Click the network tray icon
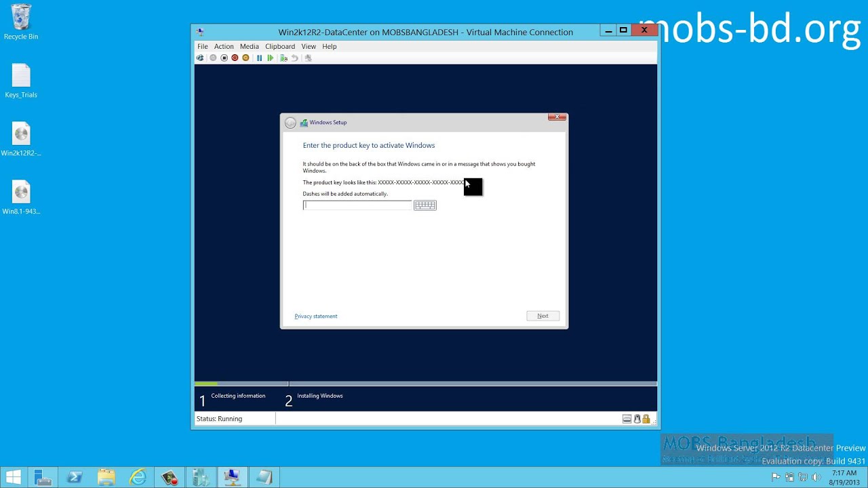 (803, 477)
